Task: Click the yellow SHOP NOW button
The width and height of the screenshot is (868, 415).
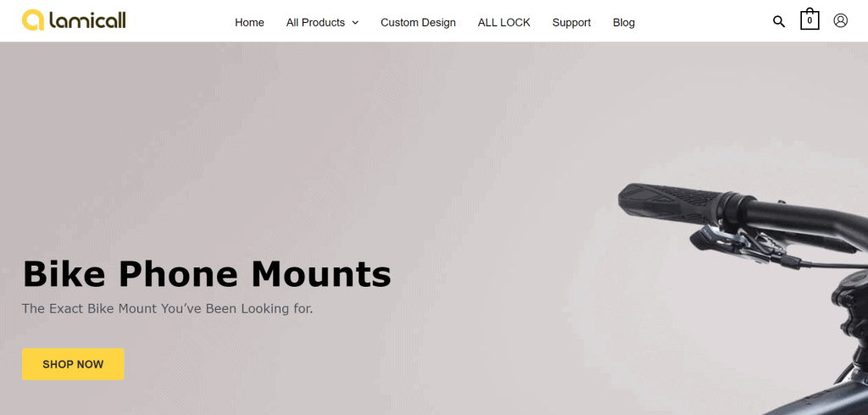Action: click(x=73, y=364)
